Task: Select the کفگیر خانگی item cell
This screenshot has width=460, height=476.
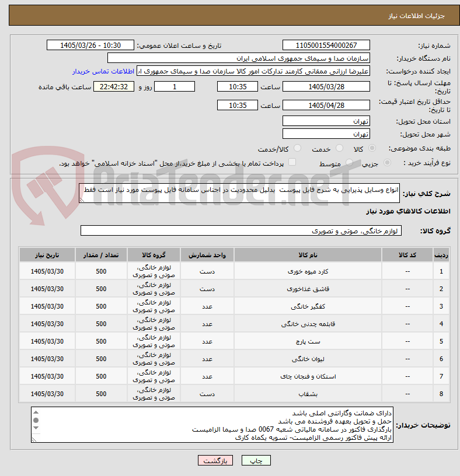Action: pyautogui.click(x=308, y=307)
